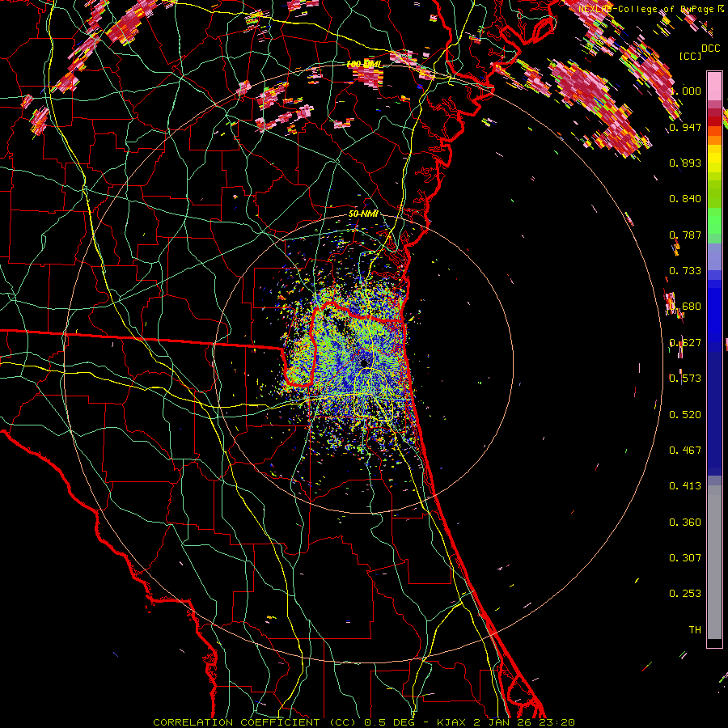
Task: Click the 0.787 scale value
Action: click(685, 235)
